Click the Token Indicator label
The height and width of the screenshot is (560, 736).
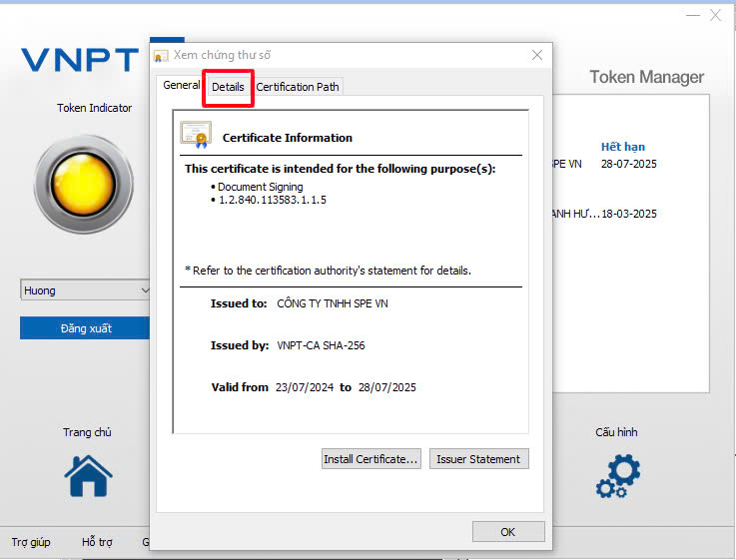94,108
